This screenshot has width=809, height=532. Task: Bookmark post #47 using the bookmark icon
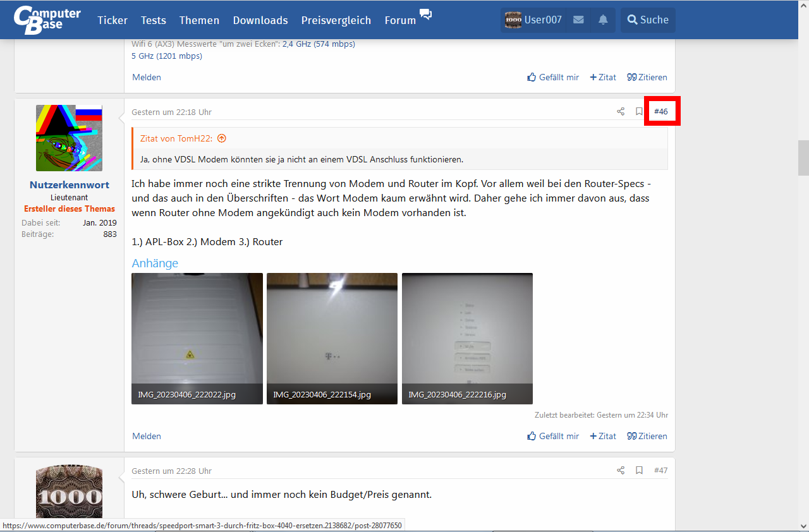[x=639, y=470]
